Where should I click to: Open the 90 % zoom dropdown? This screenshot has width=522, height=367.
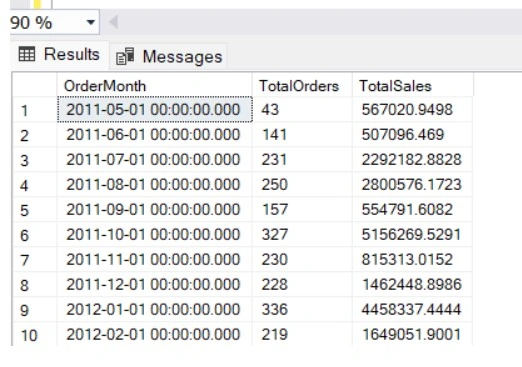pyautogui.click(x=90, y=23)
